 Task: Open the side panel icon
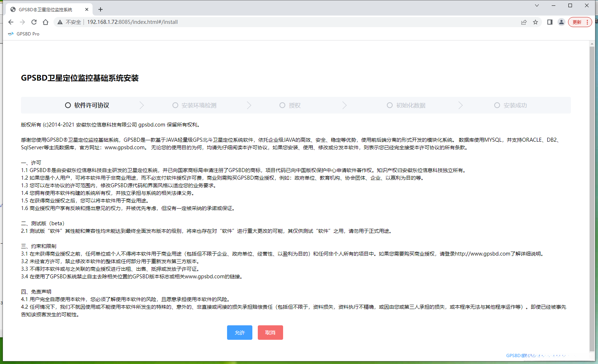point(549,22)
